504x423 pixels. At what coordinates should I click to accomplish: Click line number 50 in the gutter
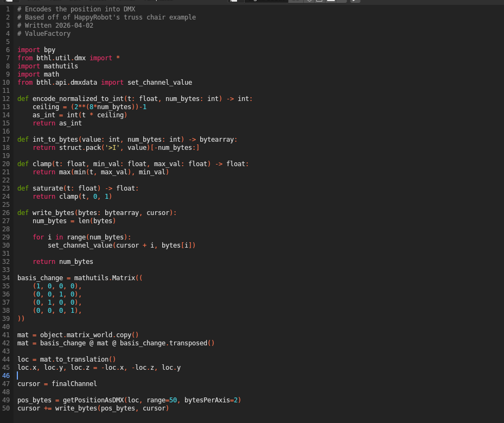tap(6, 408)
